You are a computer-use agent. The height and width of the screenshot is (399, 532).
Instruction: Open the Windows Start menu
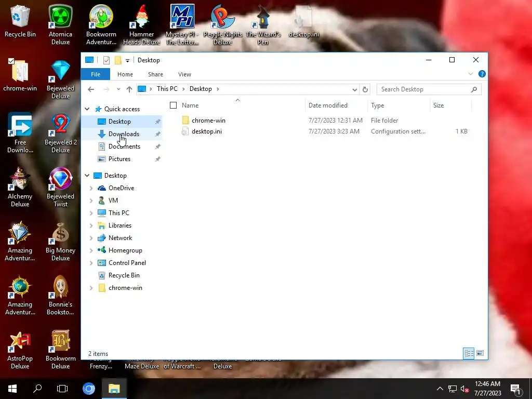coord(12,389)
